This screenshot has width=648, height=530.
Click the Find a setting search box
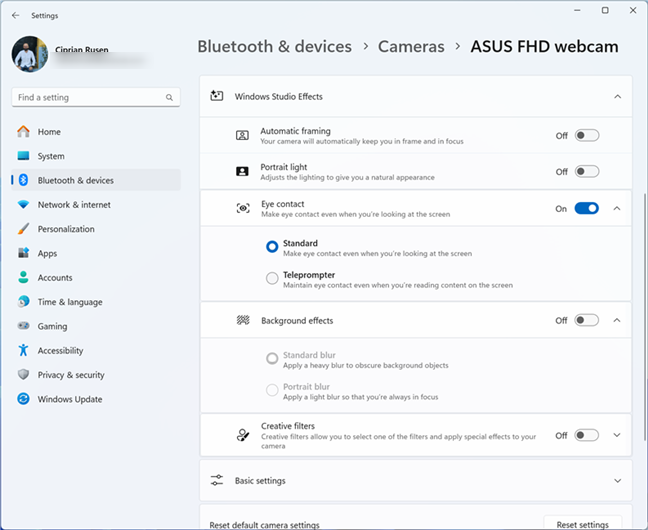(x=96, y=98)
